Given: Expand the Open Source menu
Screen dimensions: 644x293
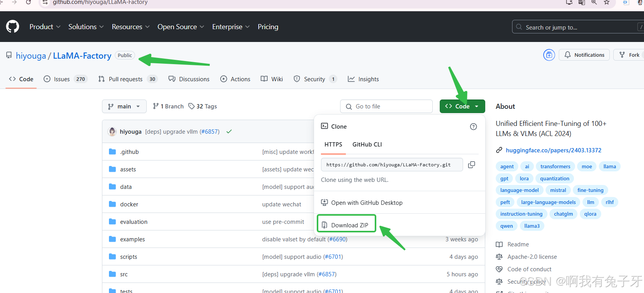Looking at the screenshot, I should (181, 27).
